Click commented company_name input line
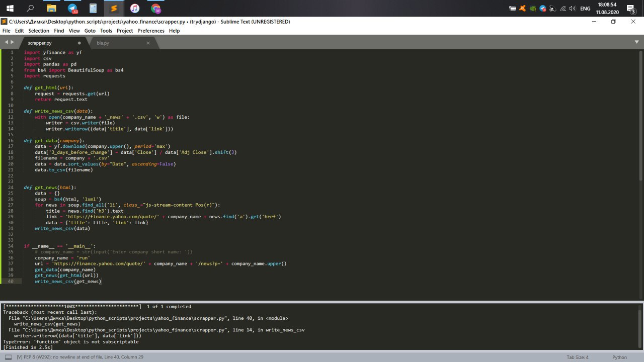This screenshot has height=362, width=644. click(x=114, y=252)
